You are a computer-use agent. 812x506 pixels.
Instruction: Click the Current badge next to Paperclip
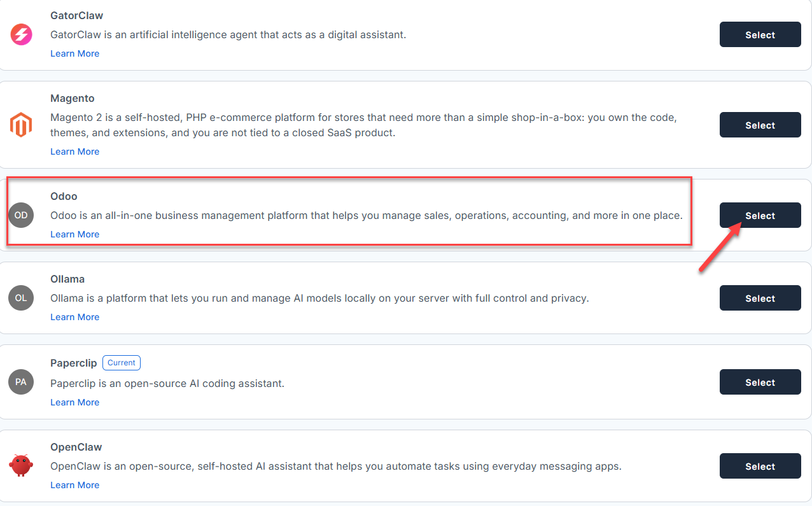pos(122,362)
